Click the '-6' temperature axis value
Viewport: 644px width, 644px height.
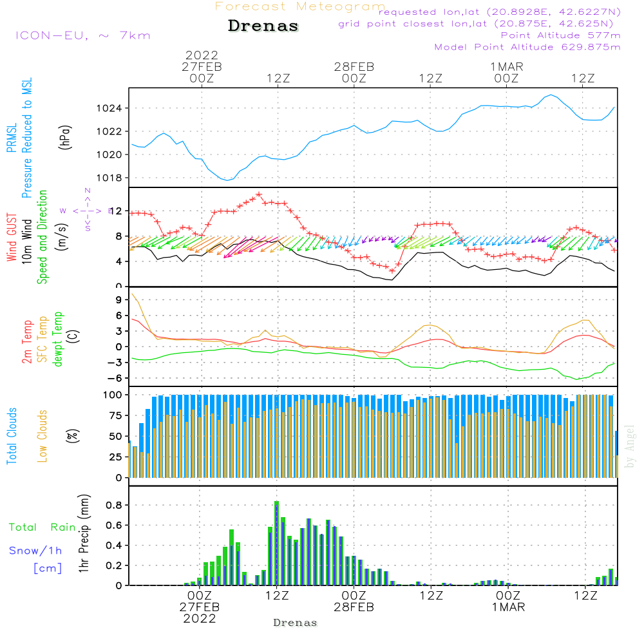pyautogui.click(x=115, y=378)
